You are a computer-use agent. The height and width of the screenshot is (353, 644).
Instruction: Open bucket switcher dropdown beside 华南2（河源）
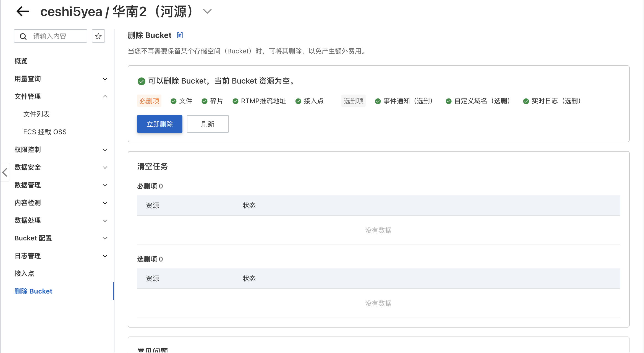point(207,12)
